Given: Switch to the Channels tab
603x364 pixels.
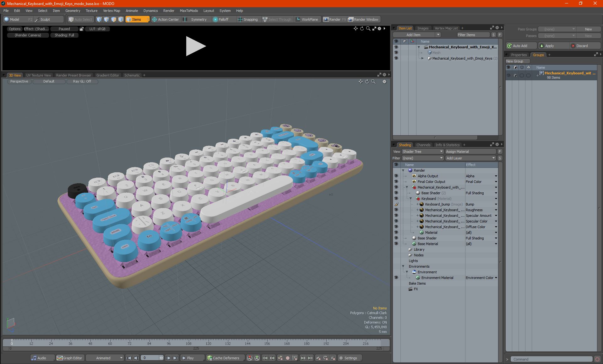Looking at the screenshot, I should [x=423, y=145].
